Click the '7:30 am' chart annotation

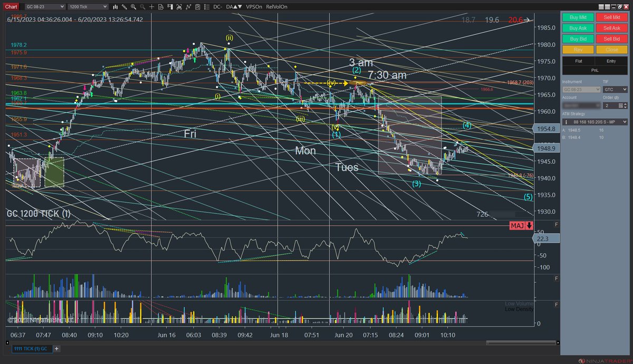tap(387, 75)
